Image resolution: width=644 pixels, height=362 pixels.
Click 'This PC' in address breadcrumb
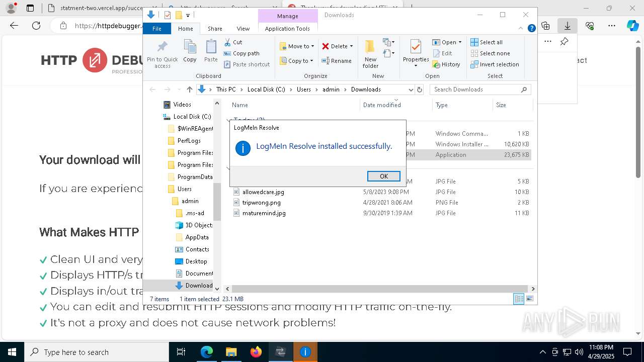pos(226,89)
